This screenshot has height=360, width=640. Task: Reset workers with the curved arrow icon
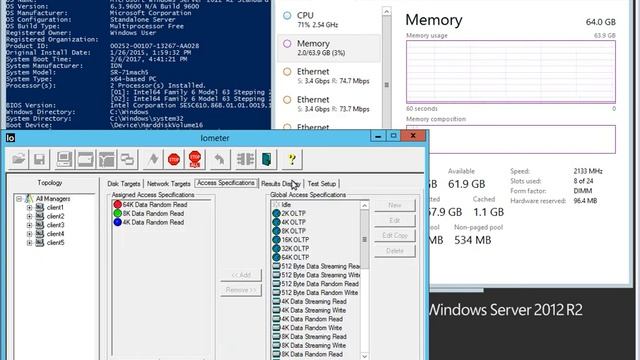coord(220,159)
